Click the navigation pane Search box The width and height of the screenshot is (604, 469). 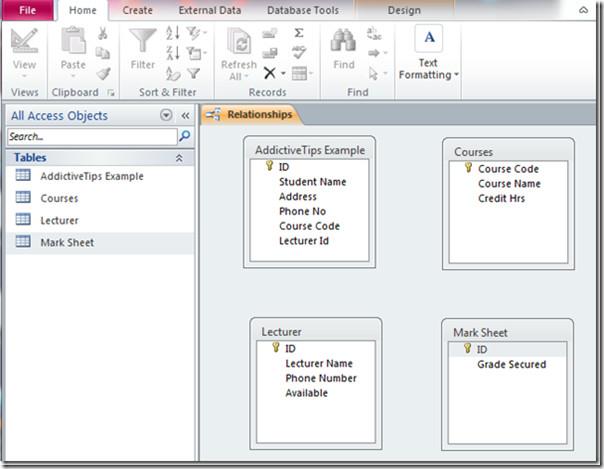coord(90,136)
